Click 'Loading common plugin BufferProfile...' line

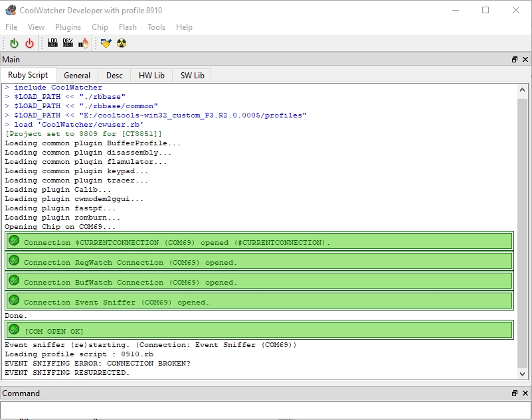click(x=92, y=143)
